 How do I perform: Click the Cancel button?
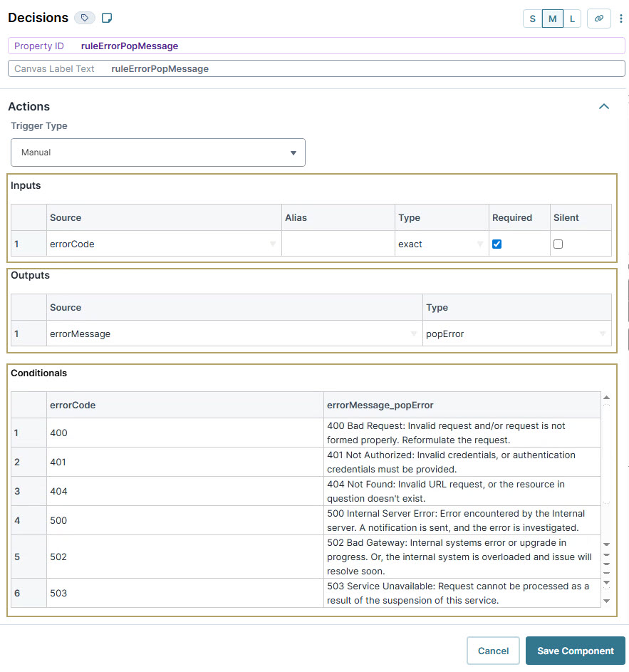493,651
